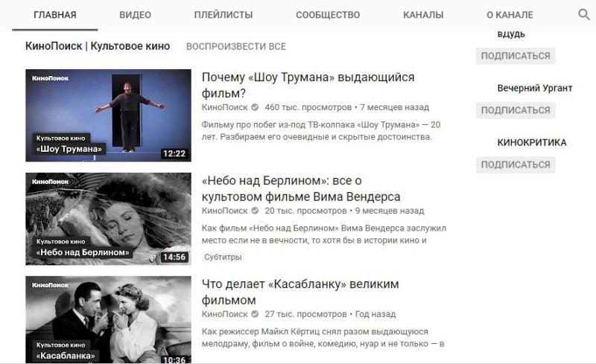Click verified badge next to Шоу Трумана channel name
Image resolution: width=596 pixels, height=364 pixels.
pyautogui.click(x=255, y=107)
